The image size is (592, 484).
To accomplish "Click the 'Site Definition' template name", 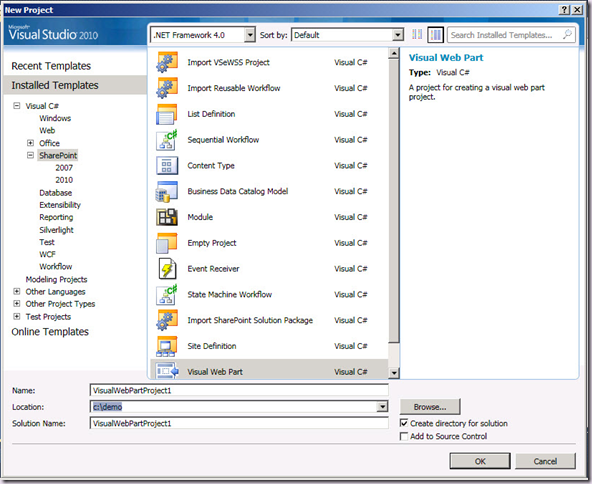I will point(212,346).
